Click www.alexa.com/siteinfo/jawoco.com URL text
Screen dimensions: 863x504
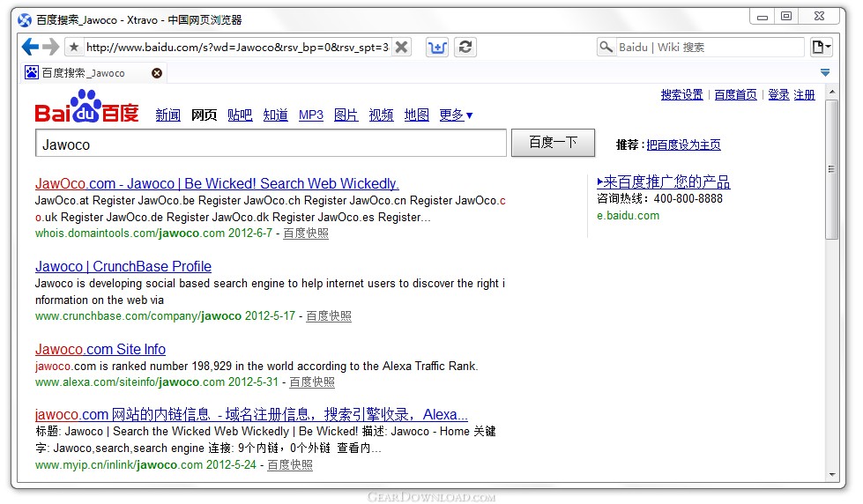pyautogui.click(x=130, y=382)
